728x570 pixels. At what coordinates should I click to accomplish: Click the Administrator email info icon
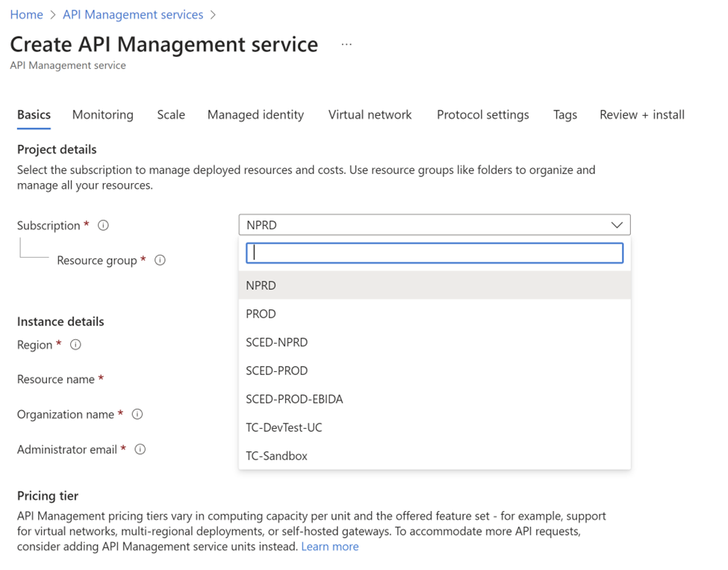[140, 450]
